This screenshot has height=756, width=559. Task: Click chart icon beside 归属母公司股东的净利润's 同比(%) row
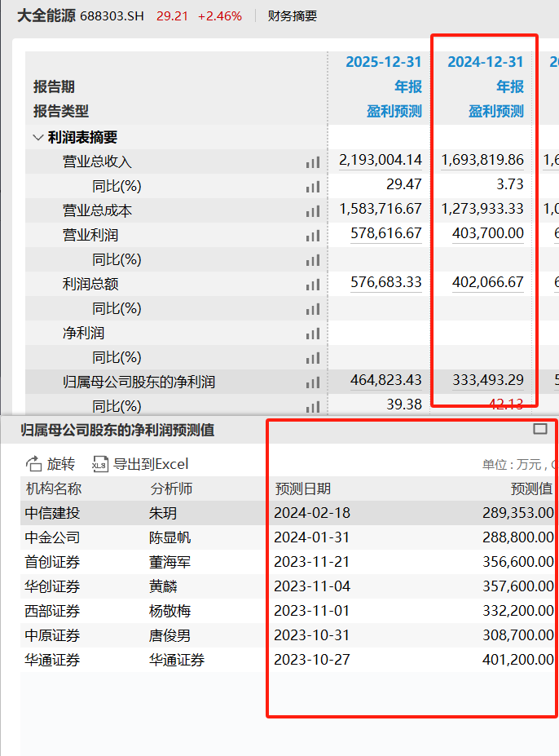313,408
